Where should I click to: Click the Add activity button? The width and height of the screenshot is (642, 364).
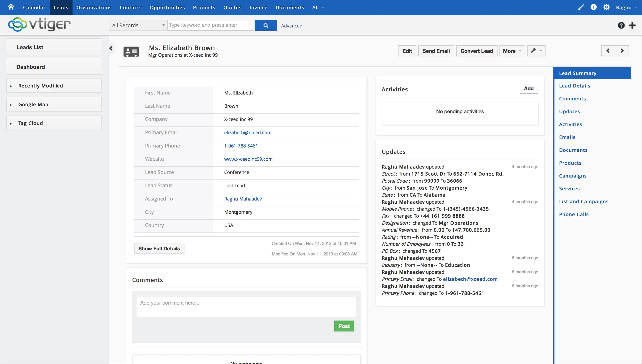click(x=529, y=88)
